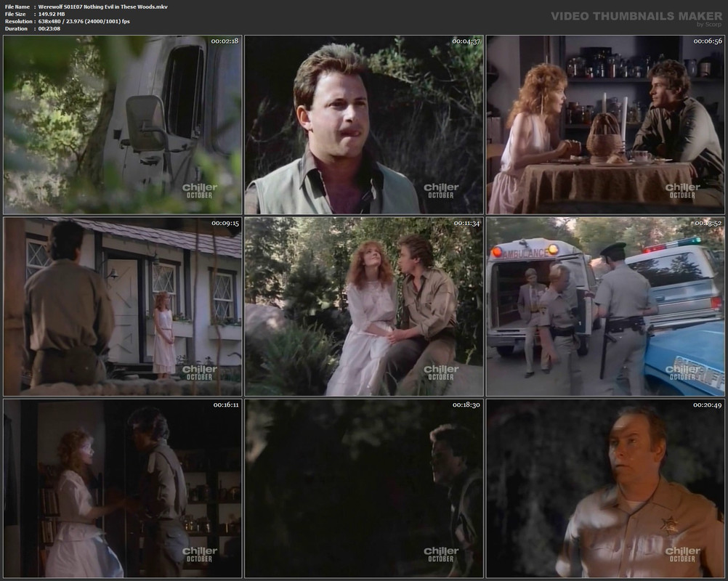Open the thumbnail stamped 00:06:56
Image resolution: width=728 pixels, height=581 pixels.
click(x=605, y=124)
